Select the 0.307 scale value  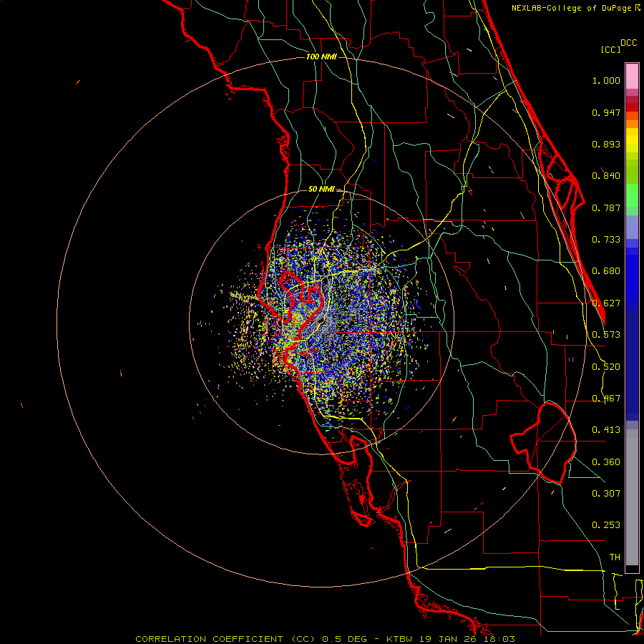pos(606,494)
